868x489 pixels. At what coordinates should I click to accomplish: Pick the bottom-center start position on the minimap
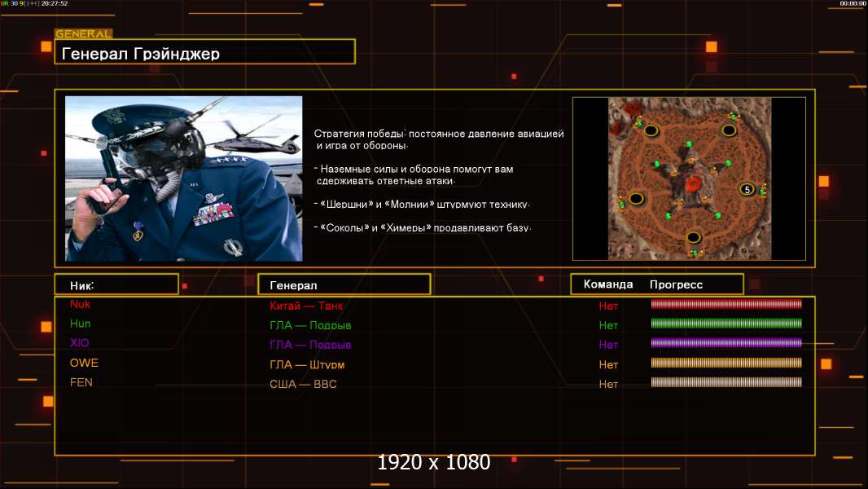[693, 237]
